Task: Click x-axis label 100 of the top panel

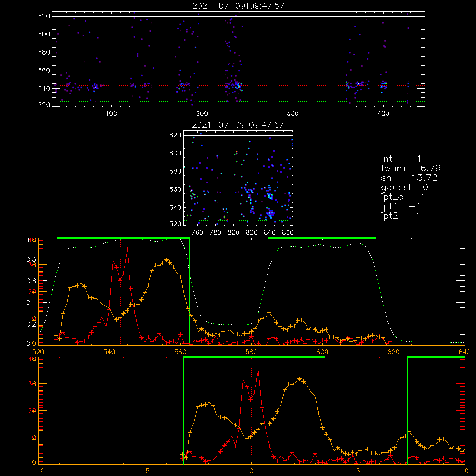Action: click(111, 114)
